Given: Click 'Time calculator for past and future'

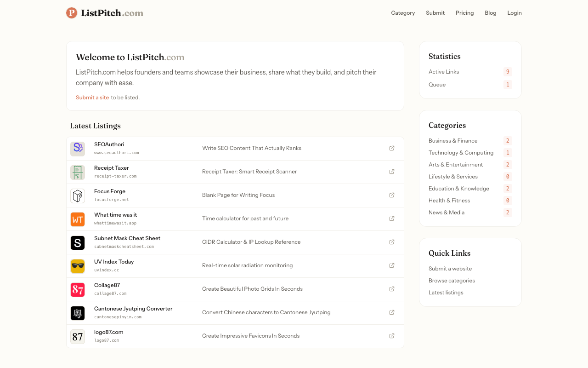Looking at the screenshot, I should 245,218.
